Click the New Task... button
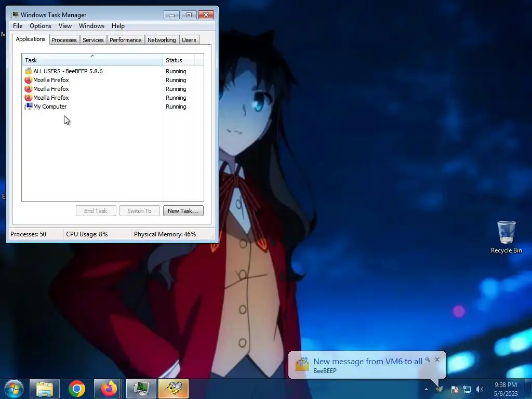Viewport: 532px width, 399px height. tap(183, 211)
